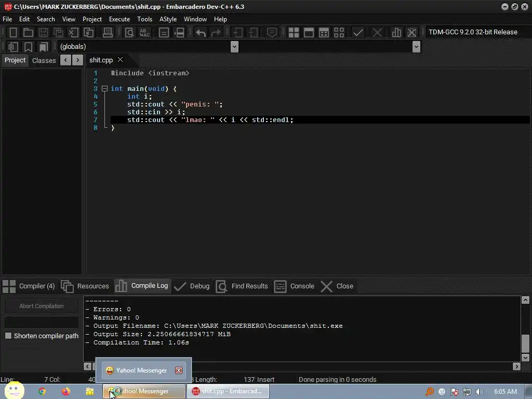Open the empty members dropdown beside (globals)

(x=416, y=46)
